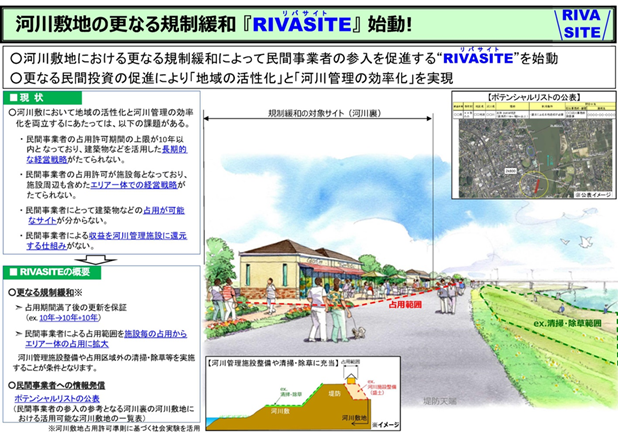Click the yellow-header table in the potential list panel
Screen dimensions: 618x437
click(534, 110)
